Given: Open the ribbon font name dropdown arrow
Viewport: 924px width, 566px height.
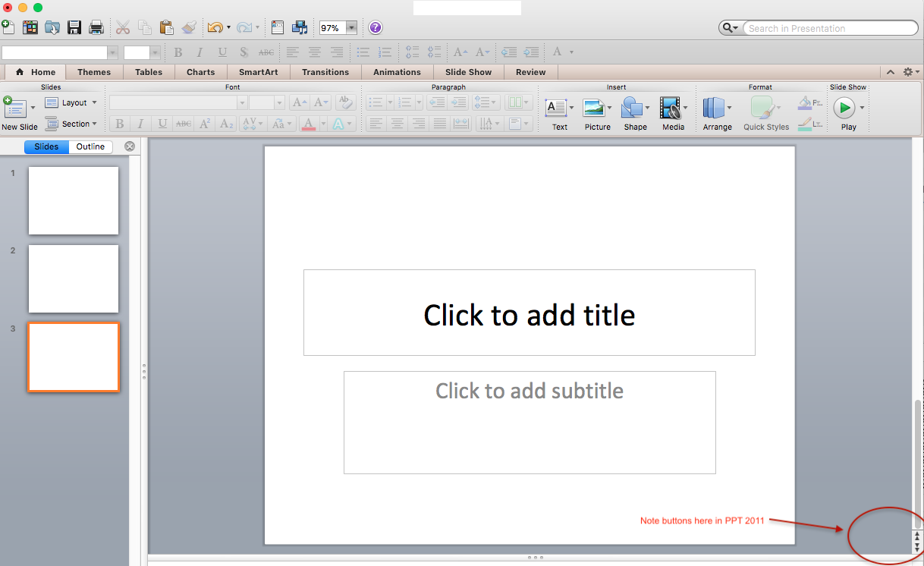Looking at the screenshot, I should 243,102.
